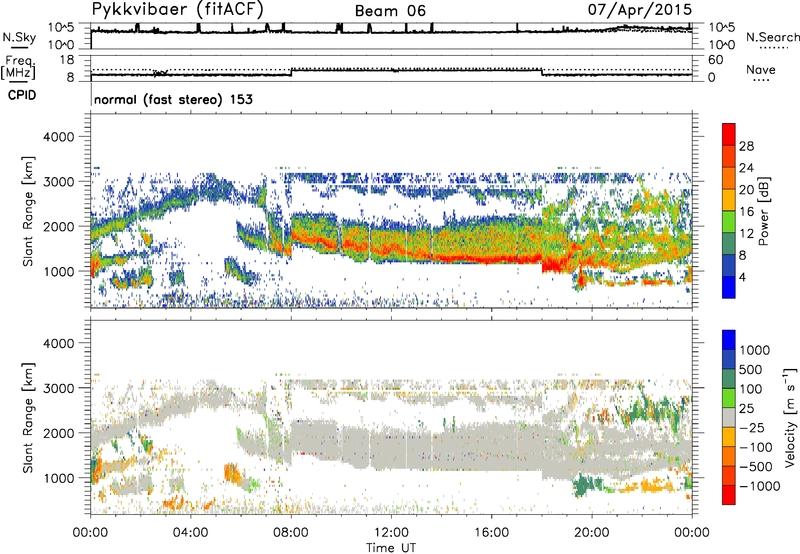Click the "16:00" time tick label
This screenshot has height=554, width=800.
tap(491, 533)
